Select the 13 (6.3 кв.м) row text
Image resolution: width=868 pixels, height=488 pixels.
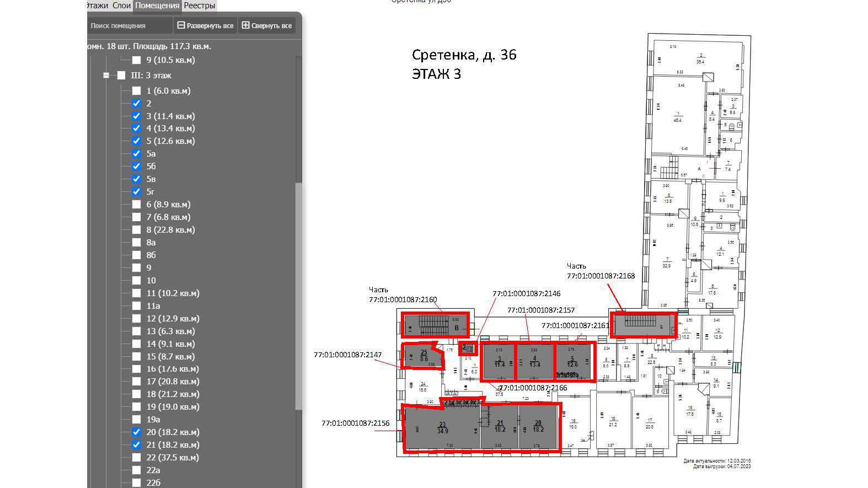click(x=170, y=331)
